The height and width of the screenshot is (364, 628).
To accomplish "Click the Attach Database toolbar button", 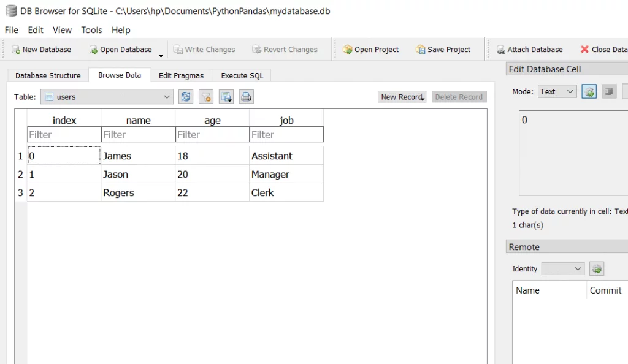I will 529,50.
